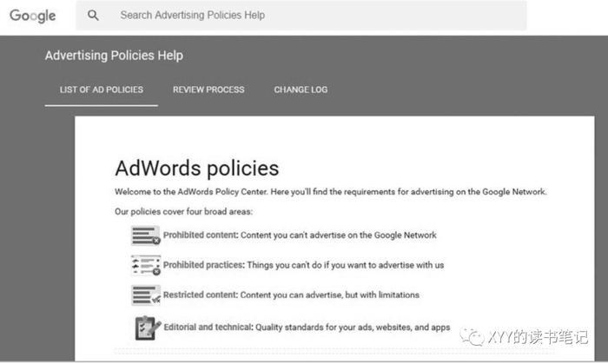This screenshot has height=364, width=608.
Task: Click 'Things you can't do' description text
Action: [346, 265]
